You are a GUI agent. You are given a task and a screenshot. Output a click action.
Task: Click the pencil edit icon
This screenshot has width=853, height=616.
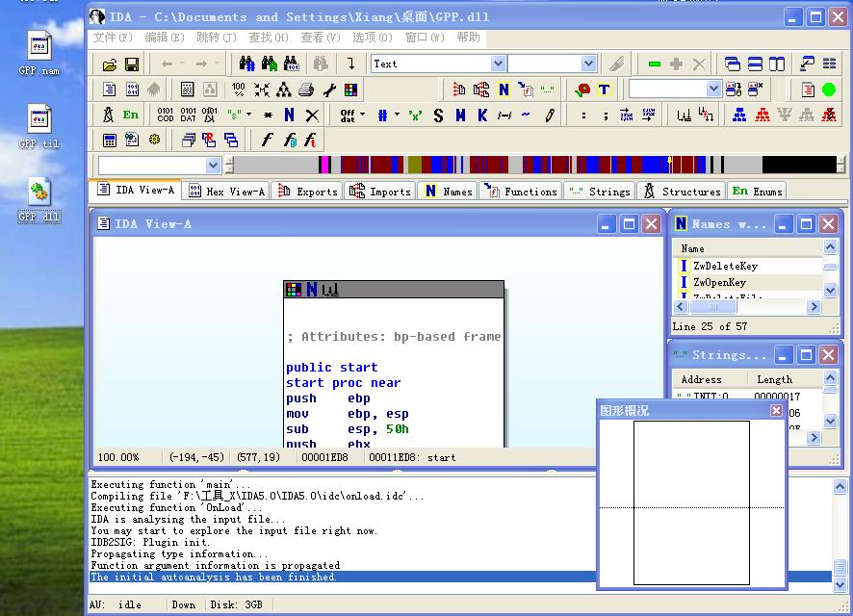pyautogui.click(x=550, y=115)
